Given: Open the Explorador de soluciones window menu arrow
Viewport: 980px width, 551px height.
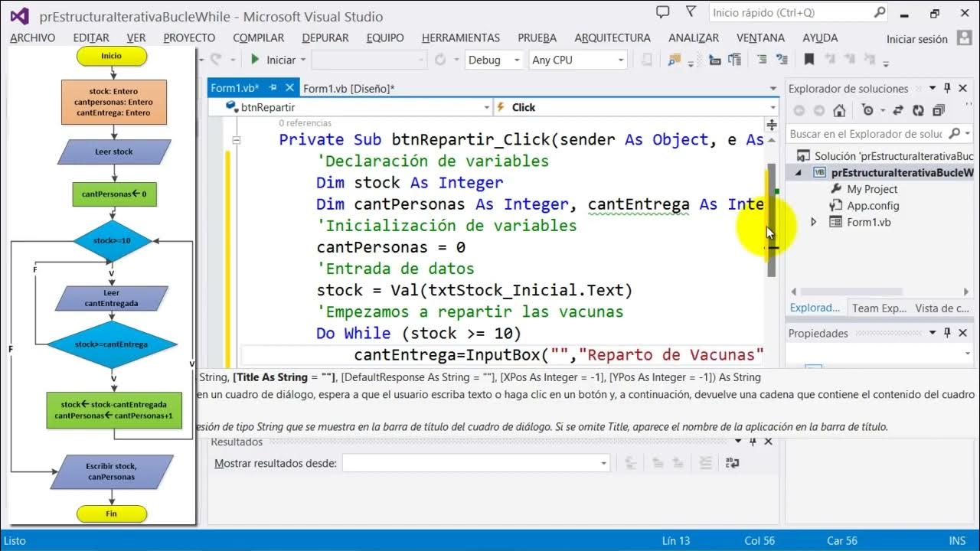Looking at the screenshot, I should click(x=933, y=88).
